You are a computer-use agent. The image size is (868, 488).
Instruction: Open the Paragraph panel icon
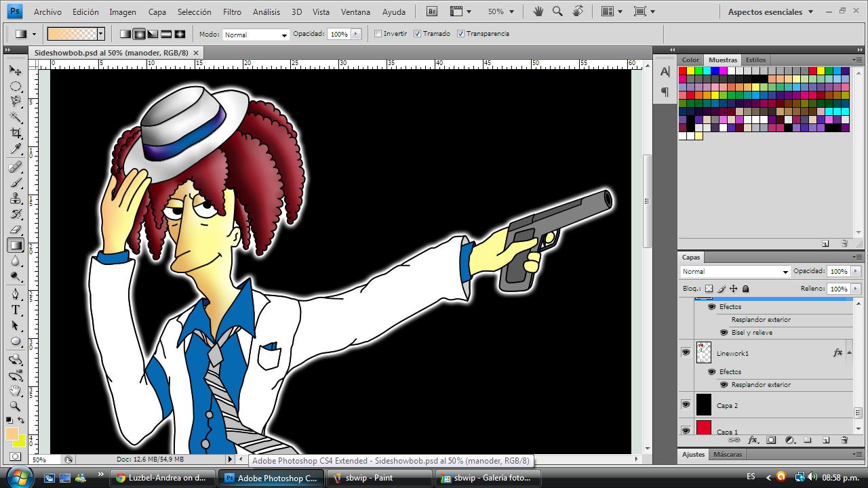point(665,92)
